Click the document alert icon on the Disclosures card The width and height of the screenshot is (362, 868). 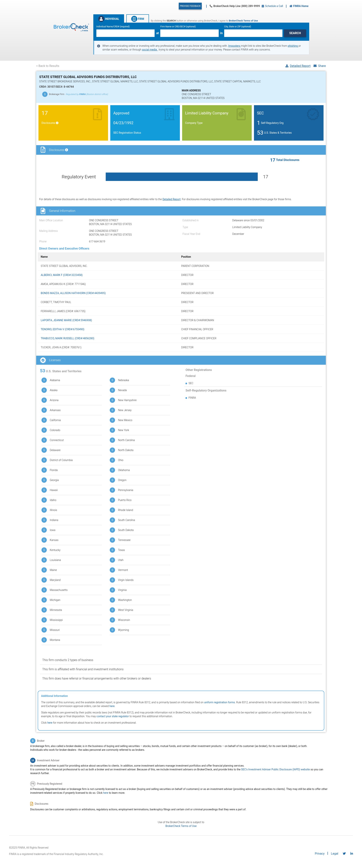97,114
